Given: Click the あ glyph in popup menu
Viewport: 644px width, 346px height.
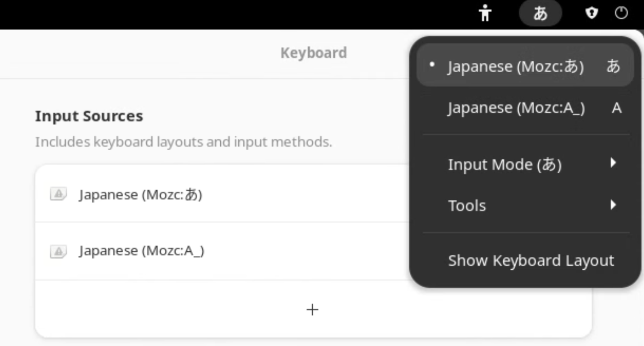Looking at the screenshot, I should tap(614, 67).
